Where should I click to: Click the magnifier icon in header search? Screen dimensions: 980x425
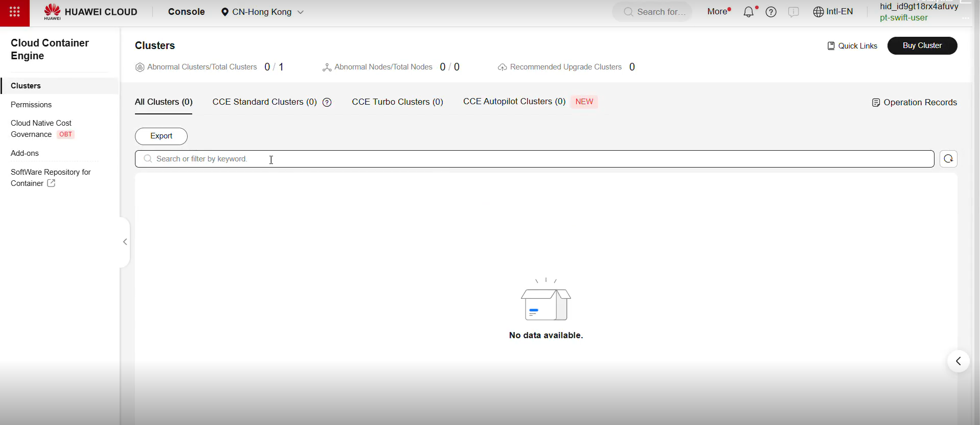(629, 12)
